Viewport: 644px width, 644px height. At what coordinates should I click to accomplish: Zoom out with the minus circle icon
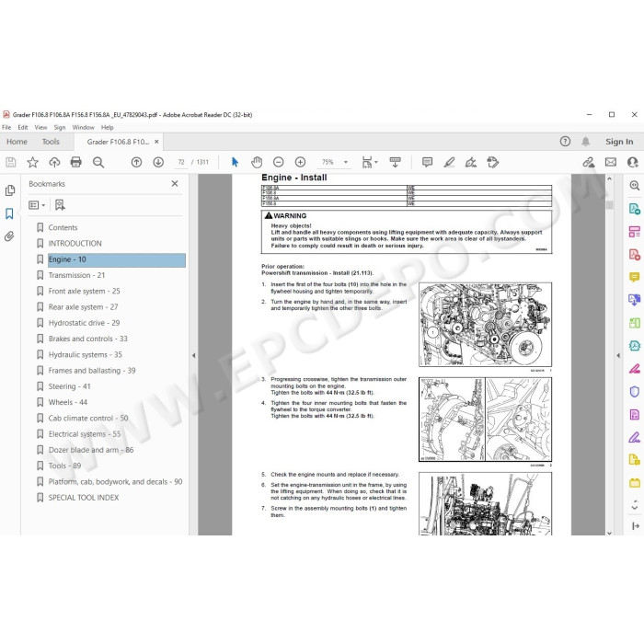click(279, 162)
